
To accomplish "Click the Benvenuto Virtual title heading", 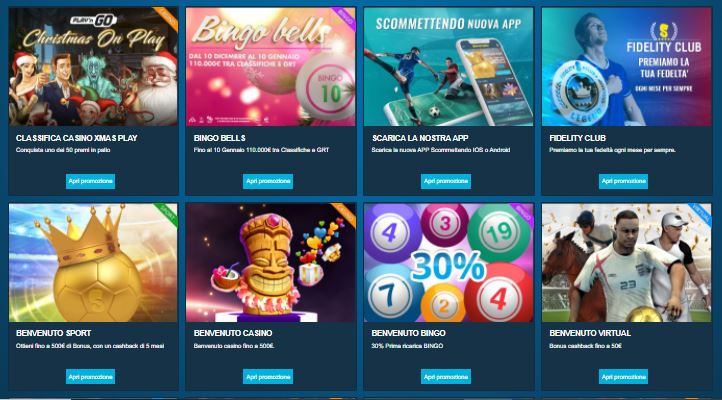I will (x=590, y=333).
